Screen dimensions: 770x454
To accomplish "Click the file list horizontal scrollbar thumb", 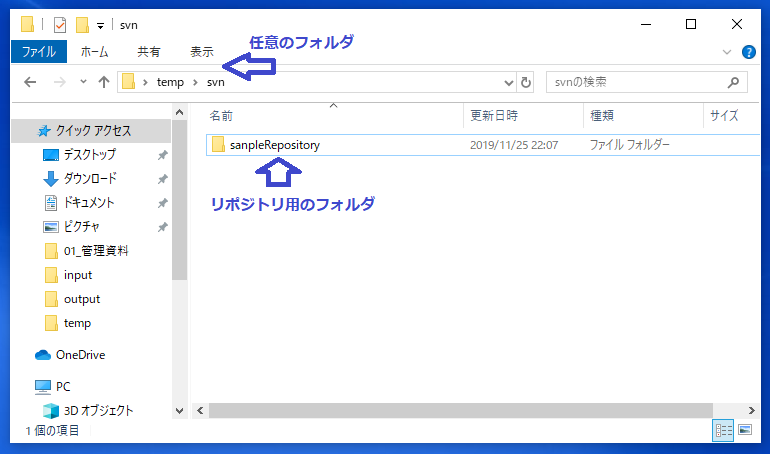I will [461, 410].
